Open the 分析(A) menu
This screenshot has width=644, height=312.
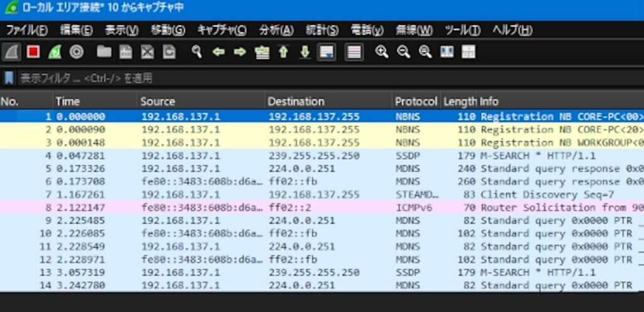click(276, 30)
